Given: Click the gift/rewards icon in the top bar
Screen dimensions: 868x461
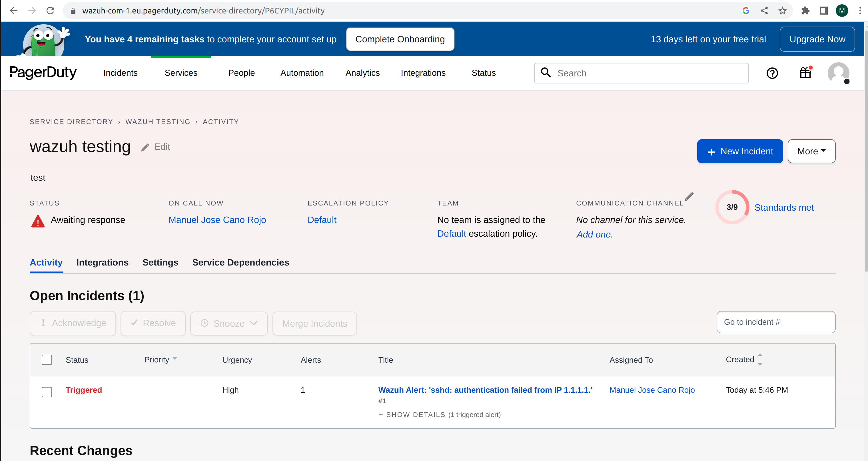Looking at the screenshot, I should [805, 73].
